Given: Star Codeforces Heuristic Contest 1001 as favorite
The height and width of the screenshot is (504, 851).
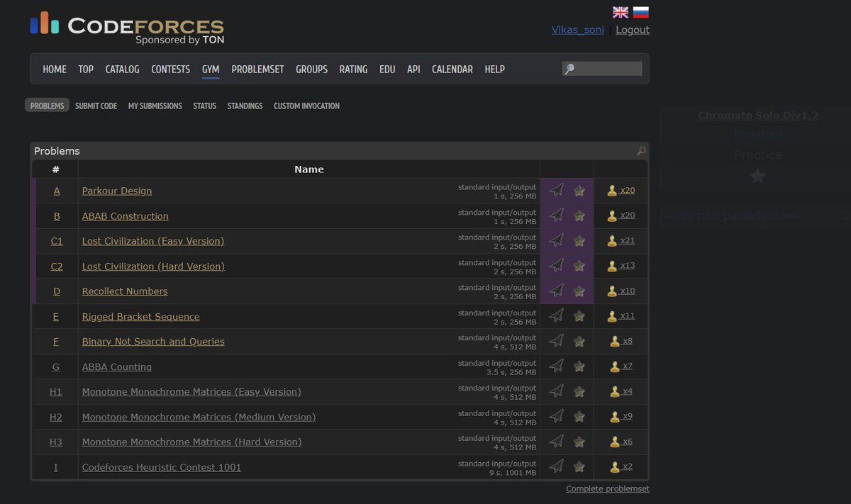Looking at the screenshot, I should 579,467.
